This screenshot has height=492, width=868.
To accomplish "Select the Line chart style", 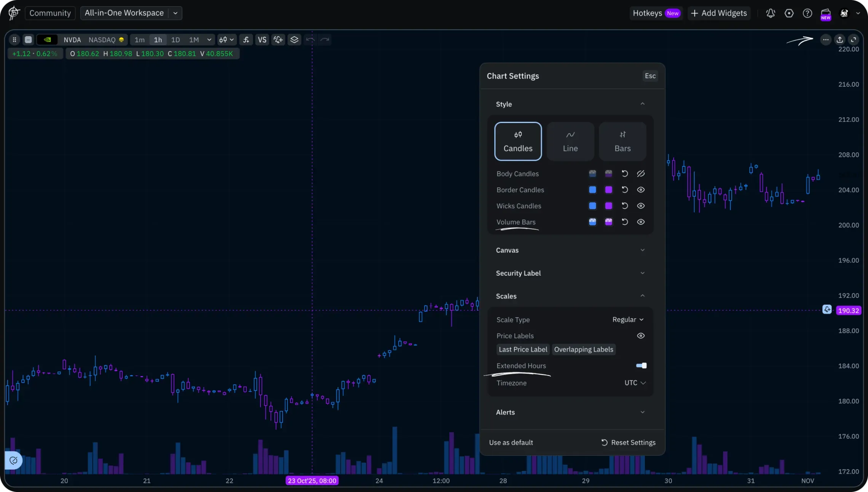I will pos(570,141).
